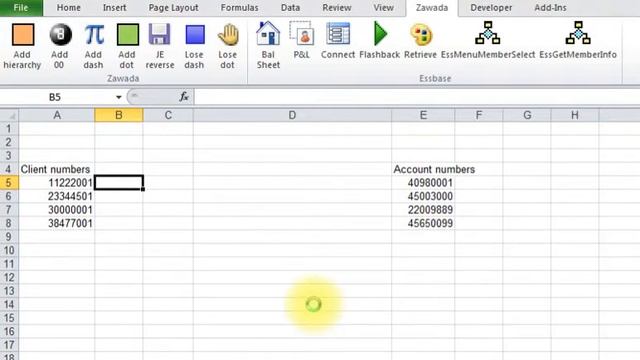Viewport: 640px width, 360px height.
Task: Open the File tab
Action: [x=21, y=8]
